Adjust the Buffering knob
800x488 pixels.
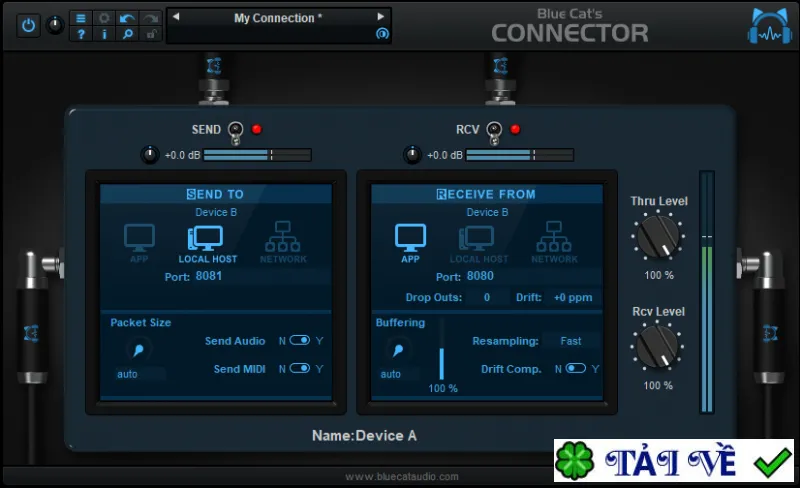click(x=398, y=350)
